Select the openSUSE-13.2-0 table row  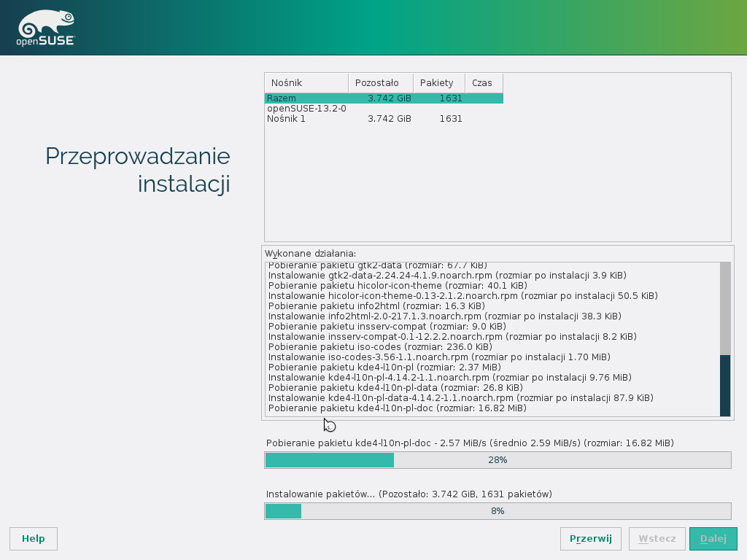click(306, 109)
